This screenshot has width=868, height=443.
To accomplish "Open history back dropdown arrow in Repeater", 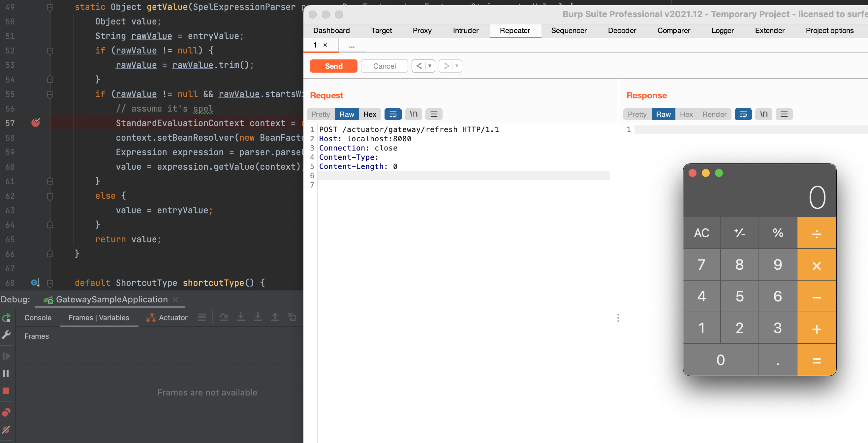I will coord(430,66).
